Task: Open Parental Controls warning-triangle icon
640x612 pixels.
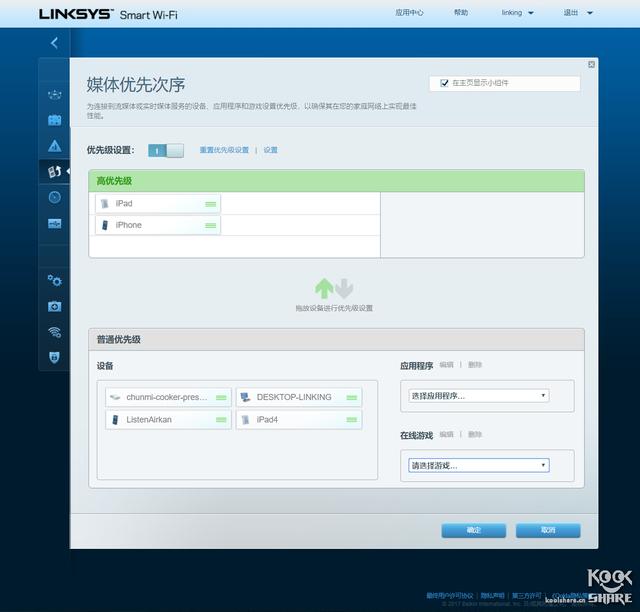Action: (x=55, y=146)
